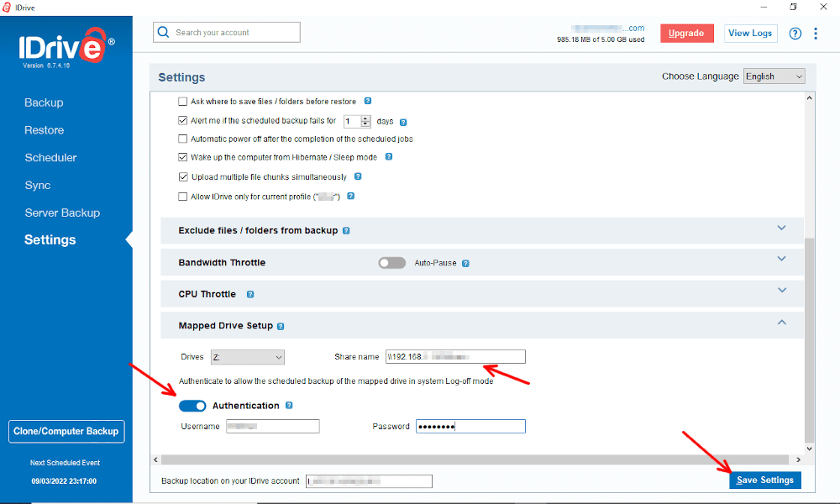Viewport: 840px width, 504px height.
Task: Click the Share name input field
Action: pos(455,357)
